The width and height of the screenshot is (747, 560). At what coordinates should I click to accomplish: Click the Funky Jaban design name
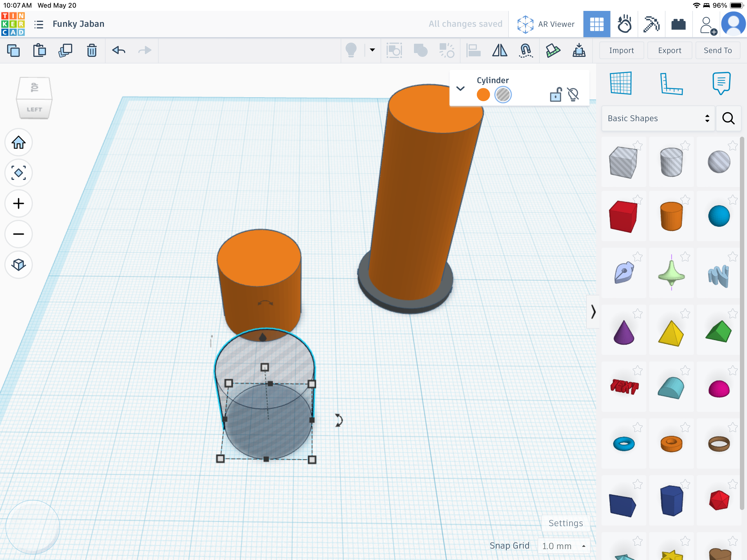78,24
